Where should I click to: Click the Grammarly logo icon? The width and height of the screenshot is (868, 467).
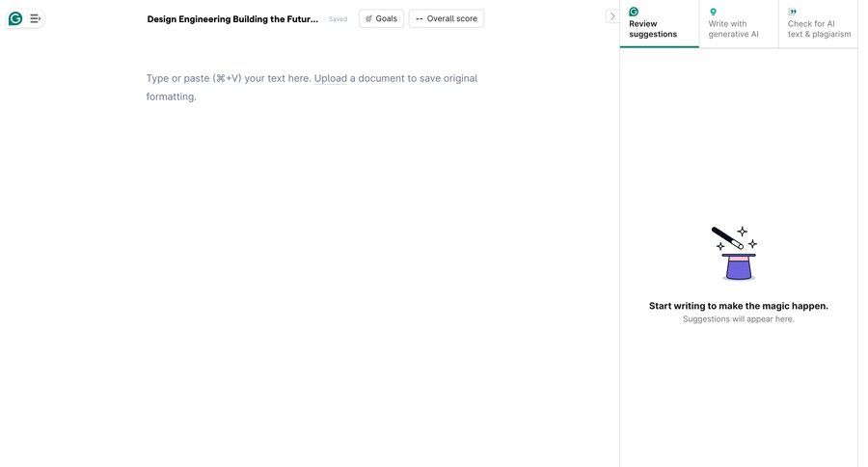pyautogui.click(x=15, y=19)
